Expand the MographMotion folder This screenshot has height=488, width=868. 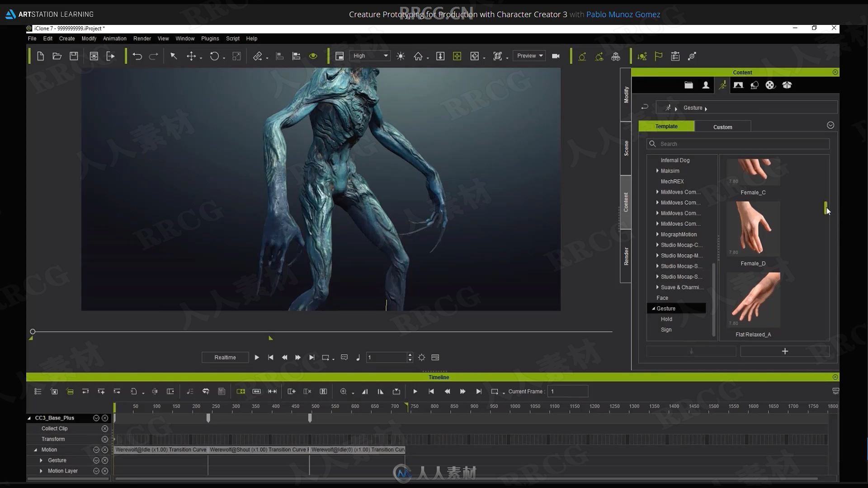pyautogui.click(x=657, y=235)
